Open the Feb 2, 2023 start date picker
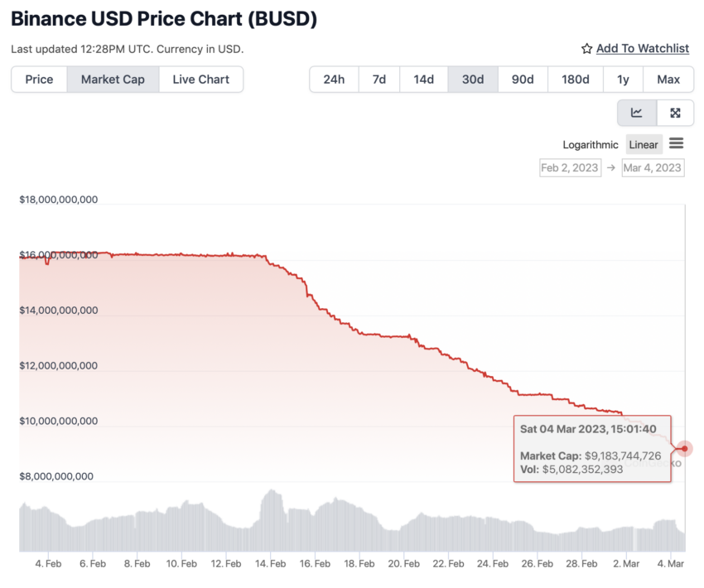Screen dimensions: 704x588 coord(570,168)
